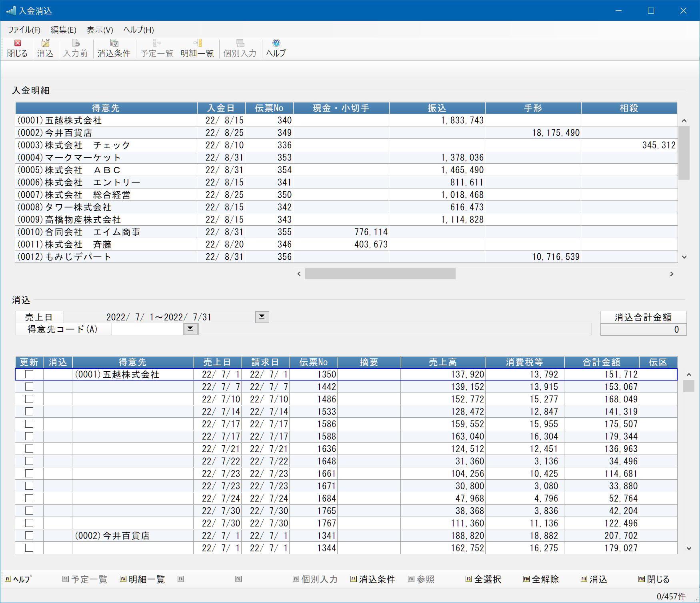Open the 明細一覧 toolbar icon

point(197,48)
